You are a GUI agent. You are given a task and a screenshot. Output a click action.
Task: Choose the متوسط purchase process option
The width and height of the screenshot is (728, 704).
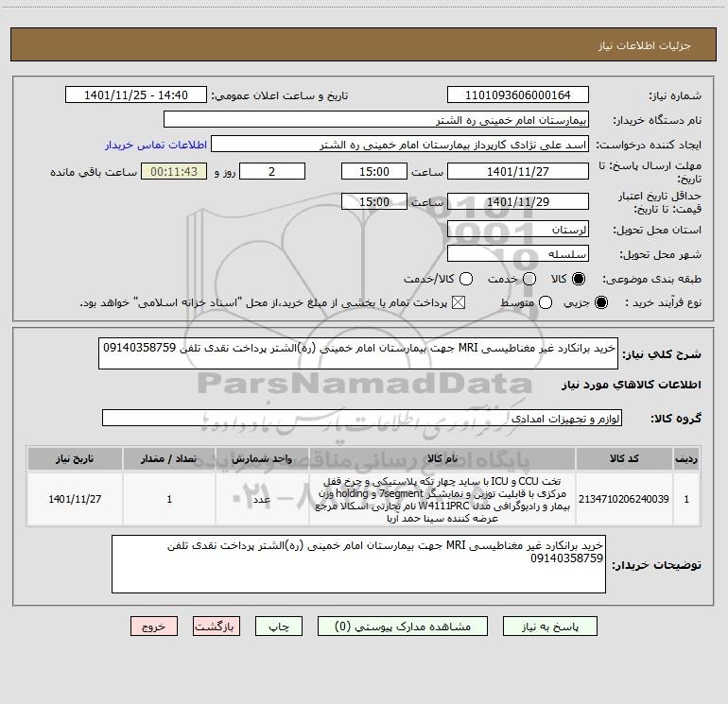546,302
